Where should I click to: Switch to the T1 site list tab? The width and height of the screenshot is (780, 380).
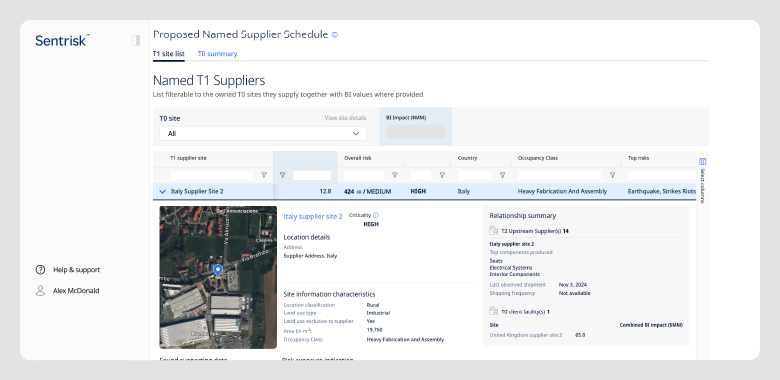[x=169, y=54]
